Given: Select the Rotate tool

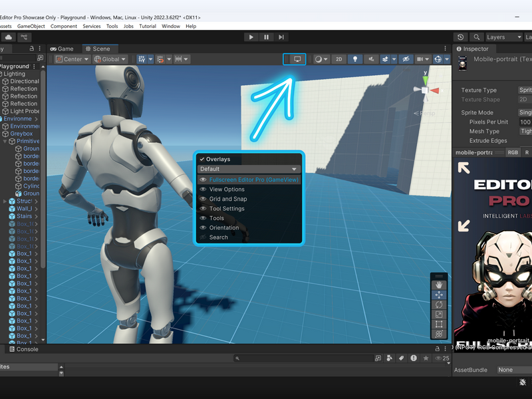Looking at the screenshot, I should 439,305.
